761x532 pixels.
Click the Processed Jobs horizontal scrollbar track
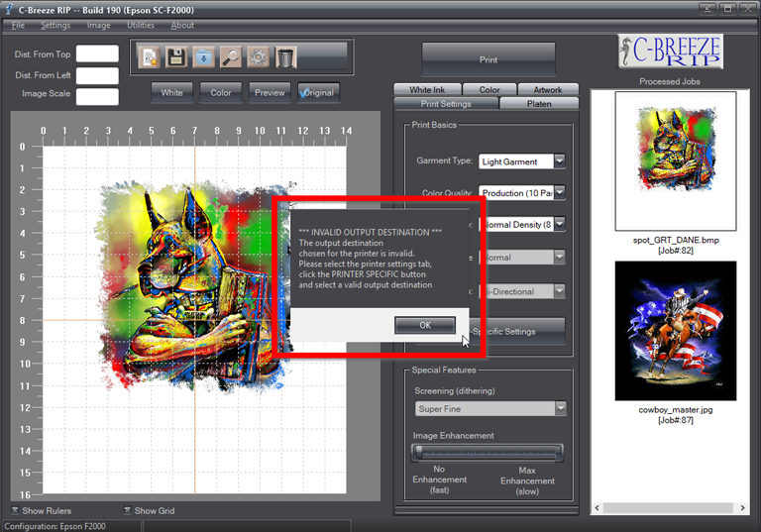pos(669,508)
